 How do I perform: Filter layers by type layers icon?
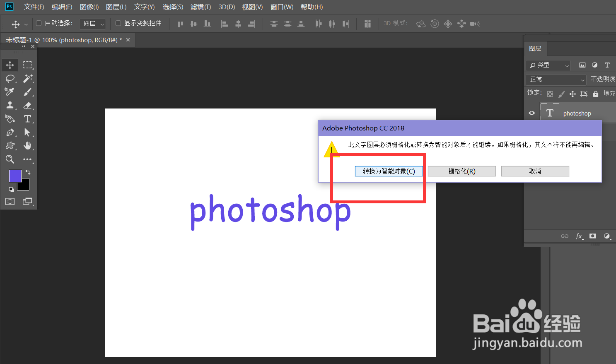[607, 65]
